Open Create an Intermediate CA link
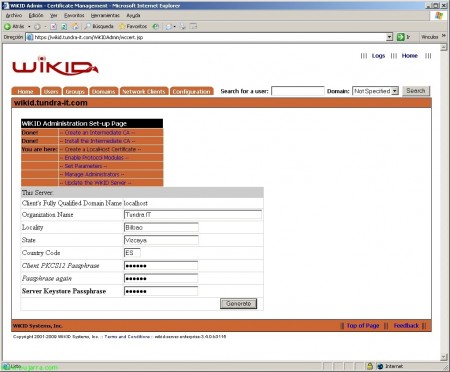Screen dimensions: 450x372 97,133
